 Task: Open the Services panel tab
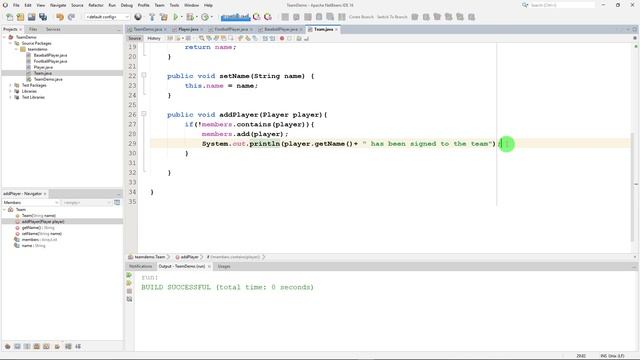53,29
